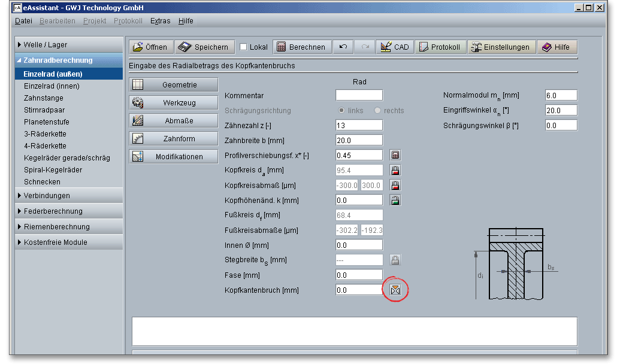Enable the Lokal checkbox
This screenshot has width=617, height=364.
click(243, 47)
